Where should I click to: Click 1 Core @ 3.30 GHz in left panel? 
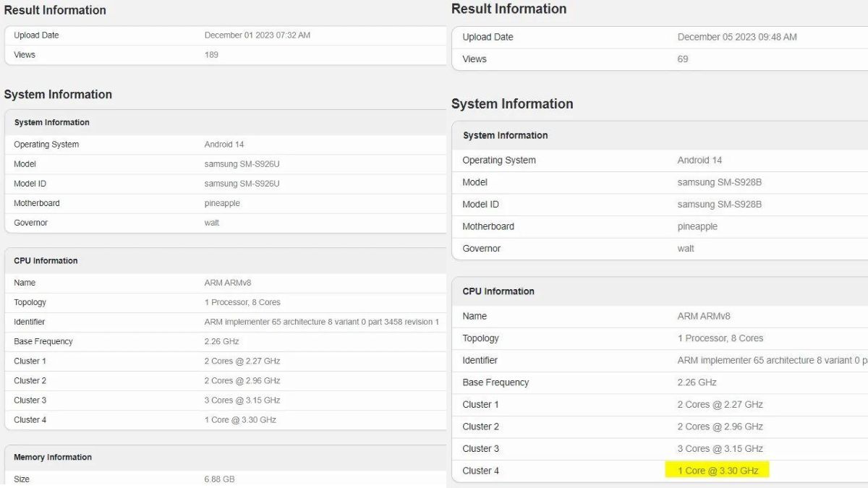pyautogui.click(x=240, y=420)
